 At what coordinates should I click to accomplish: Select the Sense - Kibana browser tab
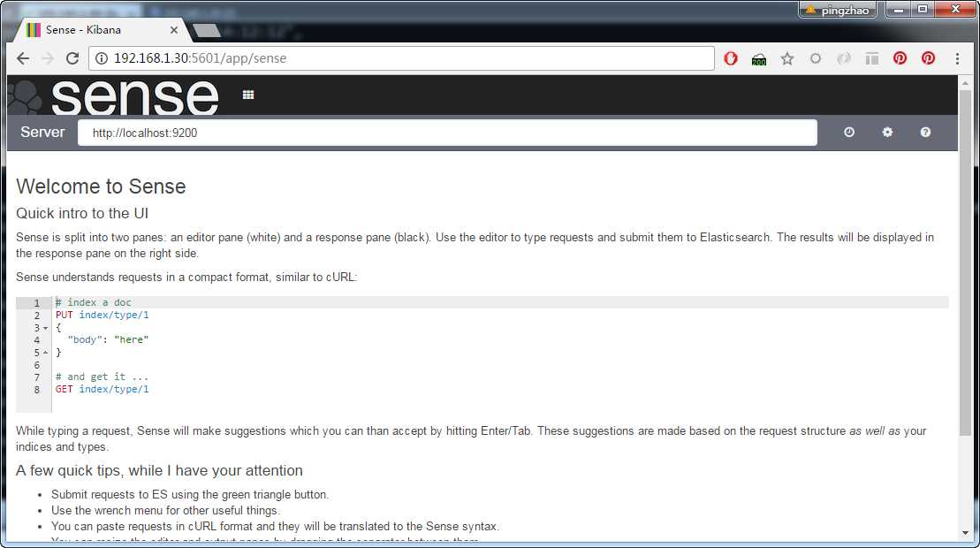100,29
